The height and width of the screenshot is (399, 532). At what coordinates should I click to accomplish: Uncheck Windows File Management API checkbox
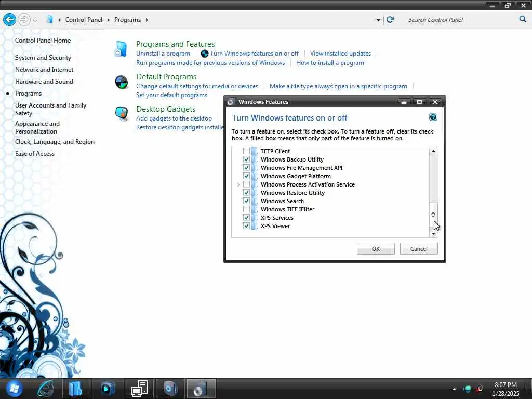(x=246, y=168)
